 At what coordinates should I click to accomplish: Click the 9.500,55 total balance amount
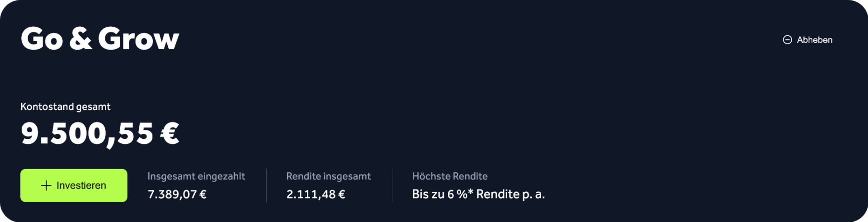[x=87, y=134]
